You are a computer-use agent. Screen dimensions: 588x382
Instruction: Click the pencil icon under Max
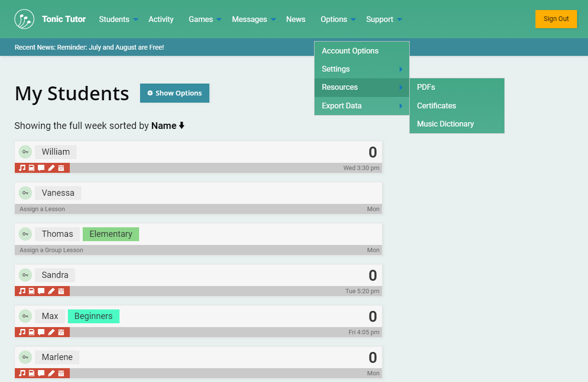51,332
